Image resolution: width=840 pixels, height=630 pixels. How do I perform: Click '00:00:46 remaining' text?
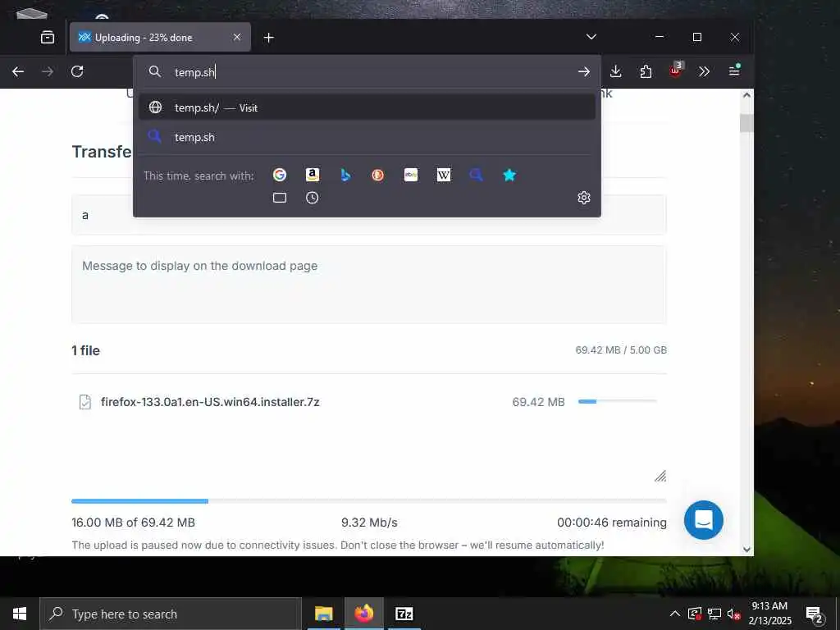pyautogui.click(x=612, y=523)
